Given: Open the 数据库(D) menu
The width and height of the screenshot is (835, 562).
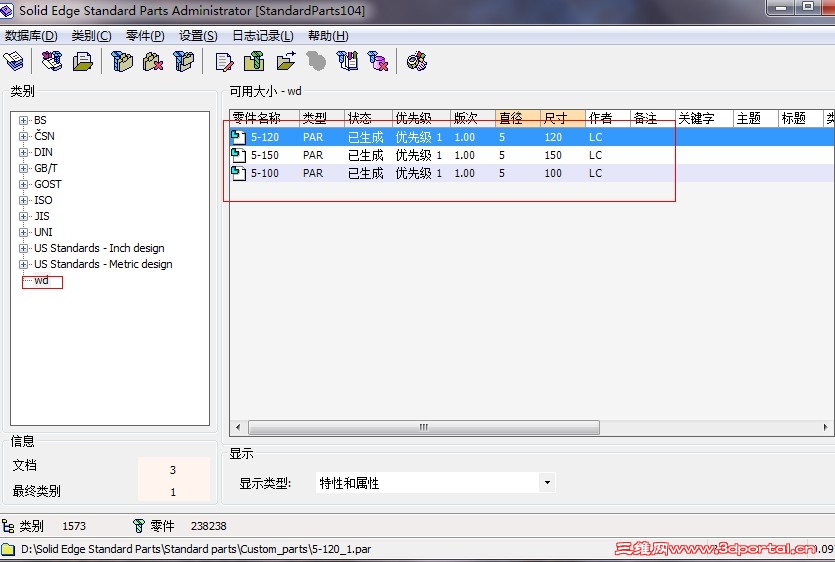Looking at the screenshot, I should pos(31,36).
